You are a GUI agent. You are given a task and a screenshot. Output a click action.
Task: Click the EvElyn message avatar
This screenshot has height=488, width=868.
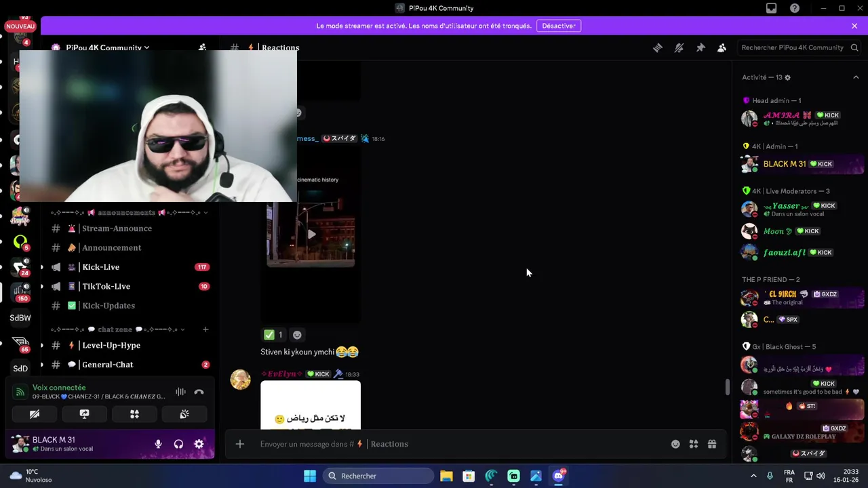(x=240, y=380)
